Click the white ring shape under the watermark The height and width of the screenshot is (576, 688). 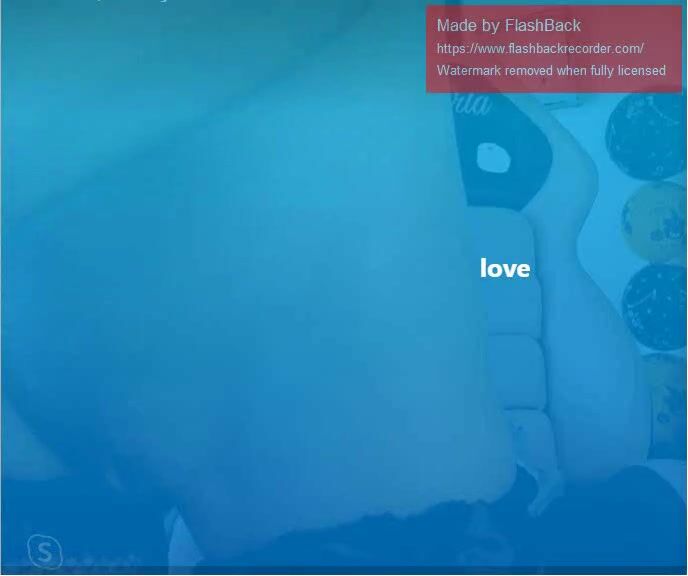(x=491, y=158)
